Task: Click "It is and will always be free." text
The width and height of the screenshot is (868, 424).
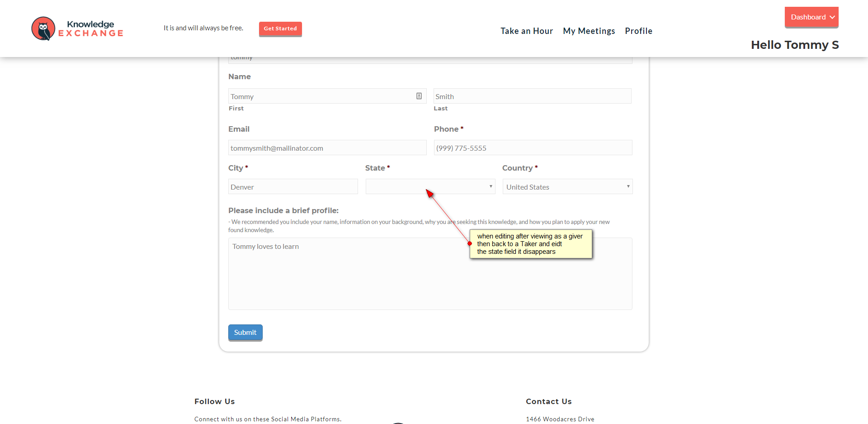Action: pos(203,28)
